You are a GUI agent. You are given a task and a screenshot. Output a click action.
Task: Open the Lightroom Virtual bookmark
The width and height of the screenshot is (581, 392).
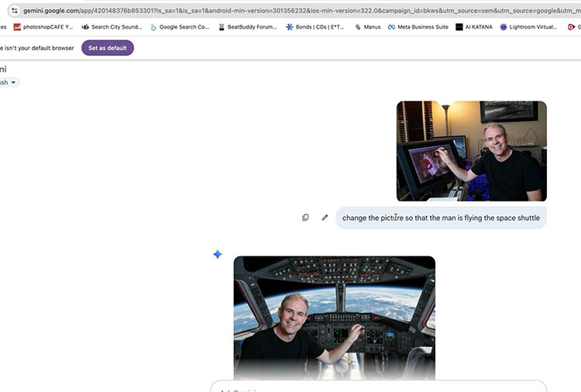pyautogui.click(x=528, y=27)
